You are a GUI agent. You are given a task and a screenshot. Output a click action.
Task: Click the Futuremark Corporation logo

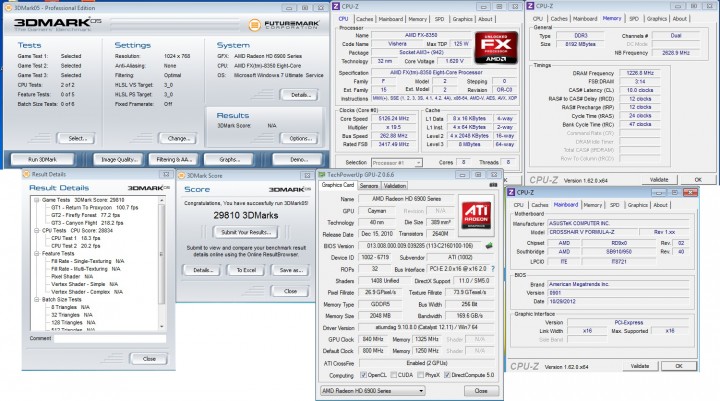[x=284, y=25]
